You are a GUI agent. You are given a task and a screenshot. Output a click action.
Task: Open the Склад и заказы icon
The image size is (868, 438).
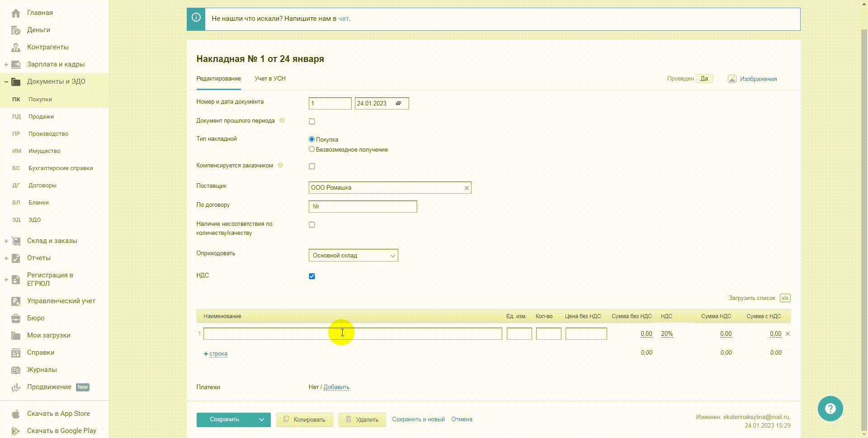pos(16,241)
